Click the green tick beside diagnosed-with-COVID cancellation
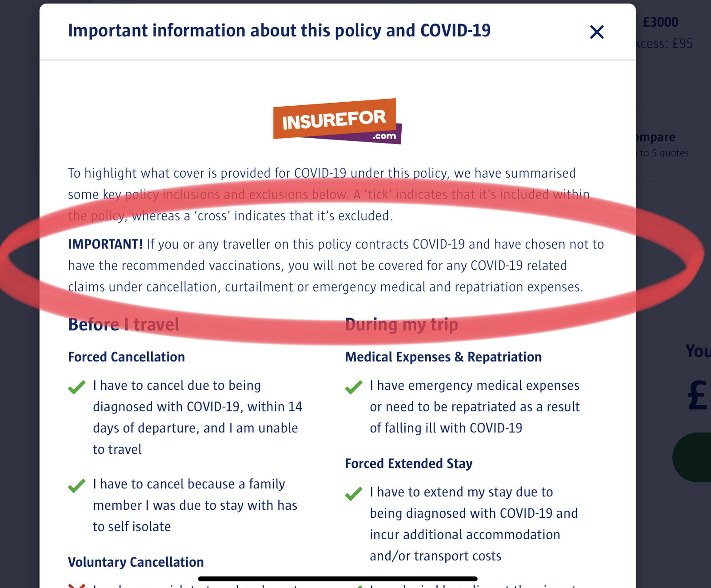The height and width of the screenshot is (588, 711). [x=77, y=387]
